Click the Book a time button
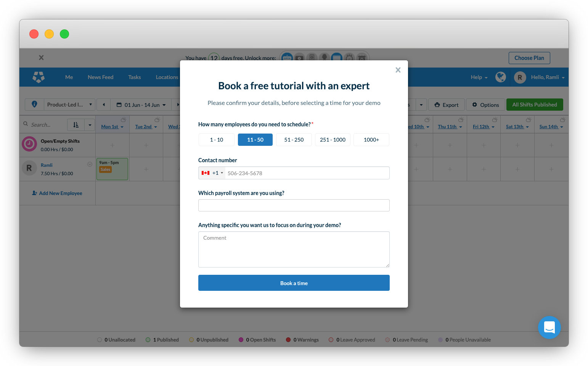 click(x=294, y=283)
